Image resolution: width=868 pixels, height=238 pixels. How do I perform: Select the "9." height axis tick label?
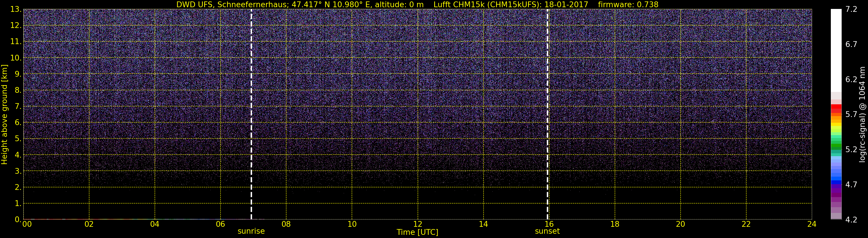pyautogui.click(x=18, y=74)
